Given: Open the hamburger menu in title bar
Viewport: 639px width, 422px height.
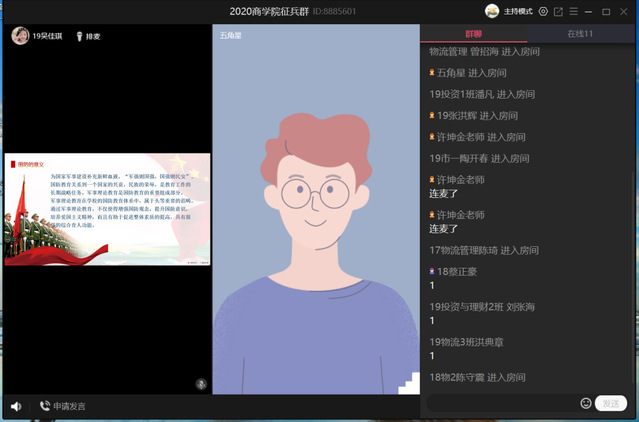Looking at the screenshot, I should (x=573, y=12).
